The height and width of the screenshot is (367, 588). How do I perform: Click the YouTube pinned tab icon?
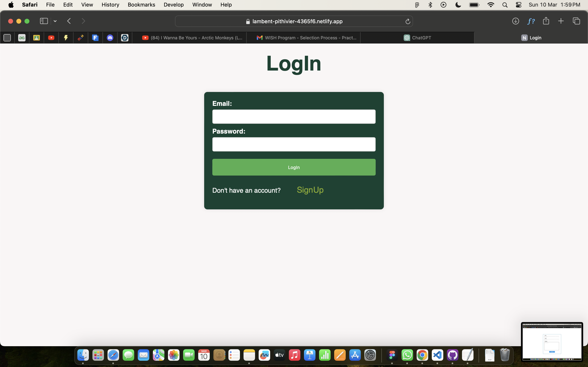[x=51, y=38]
